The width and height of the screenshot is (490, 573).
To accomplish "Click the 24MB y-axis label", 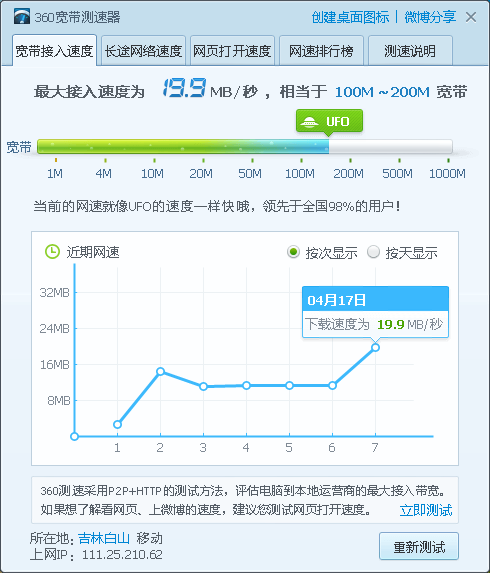I will coord(54,329).
